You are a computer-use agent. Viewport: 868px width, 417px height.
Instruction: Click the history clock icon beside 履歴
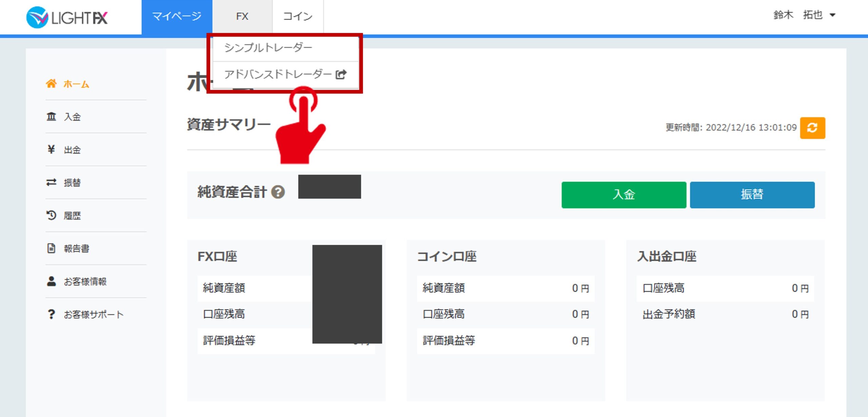[51, 215]
